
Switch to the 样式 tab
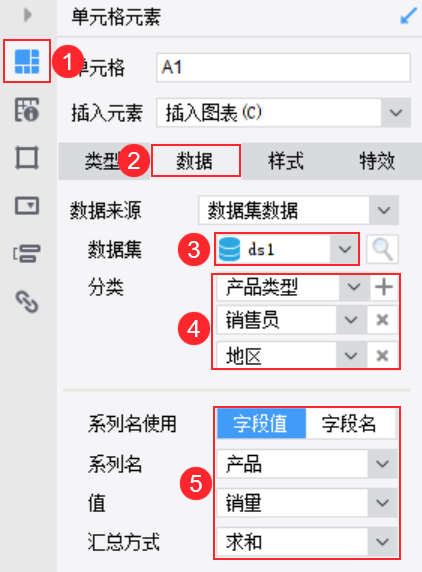pyautogui.click(x=286, y=161)
